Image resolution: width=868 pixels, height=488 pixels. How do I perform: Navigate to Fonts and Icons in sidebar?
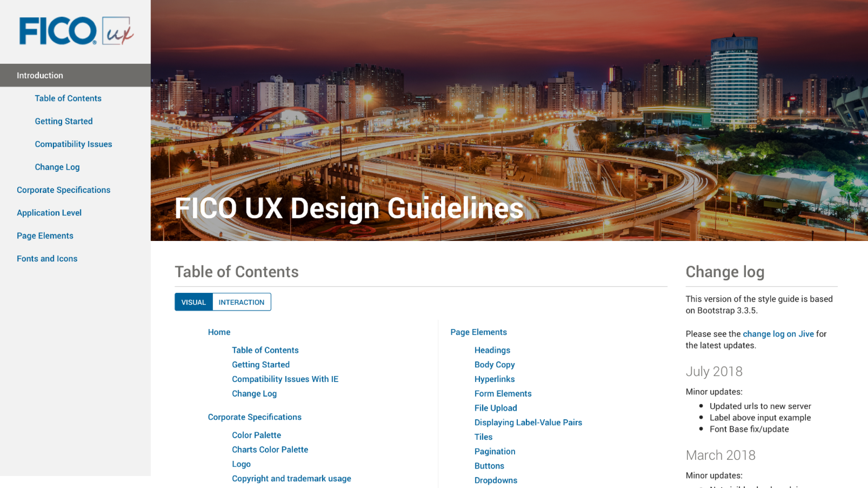pyautogui.click(x=47, y=259)
